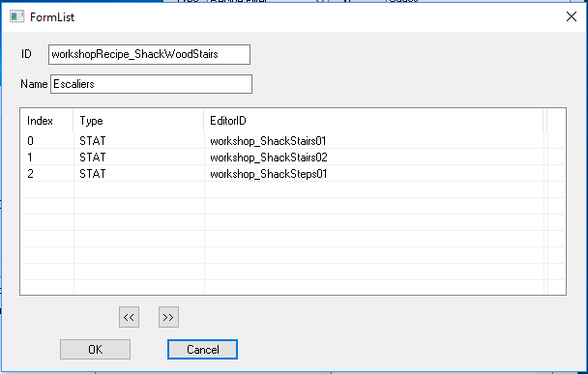This screenshot has height=374, width=588.
Task: Cancel the FormList dialog
Action: (202, 349)
